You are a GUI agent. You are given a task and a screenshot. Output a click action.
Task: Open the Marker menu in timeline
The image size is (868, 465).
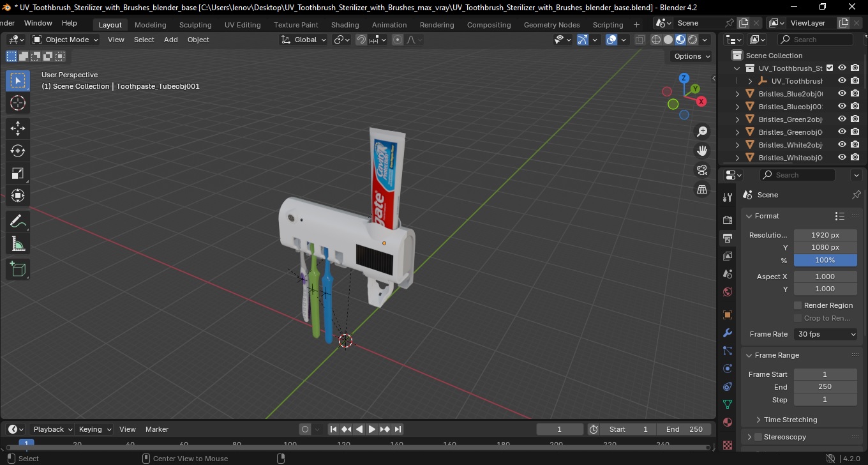click(157, 429)
